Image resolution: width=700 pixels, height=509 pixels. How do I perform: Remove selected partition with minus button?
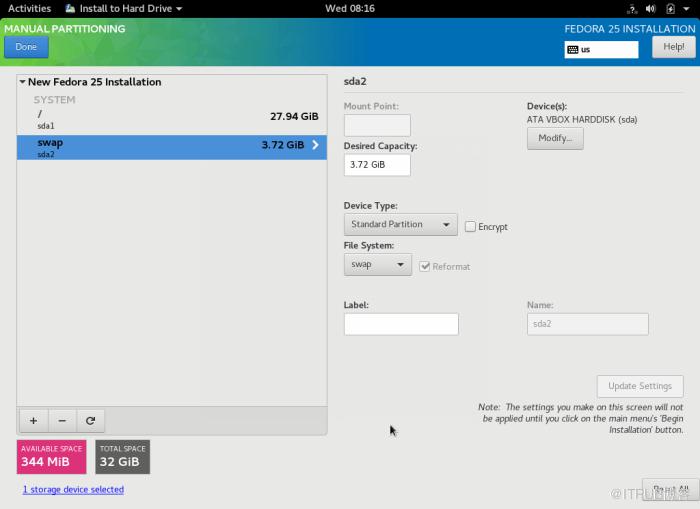[62, 421]
